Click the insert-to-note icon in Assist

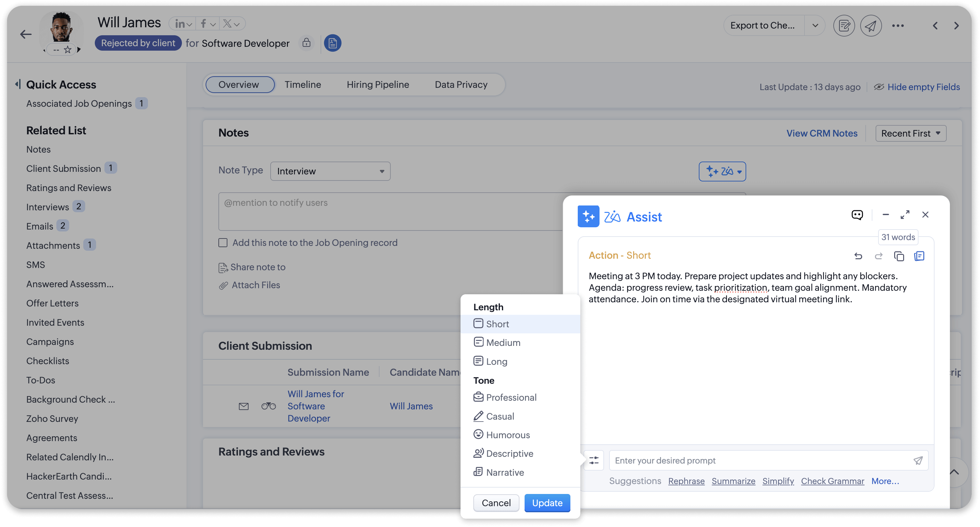click(x=919, y=256)
